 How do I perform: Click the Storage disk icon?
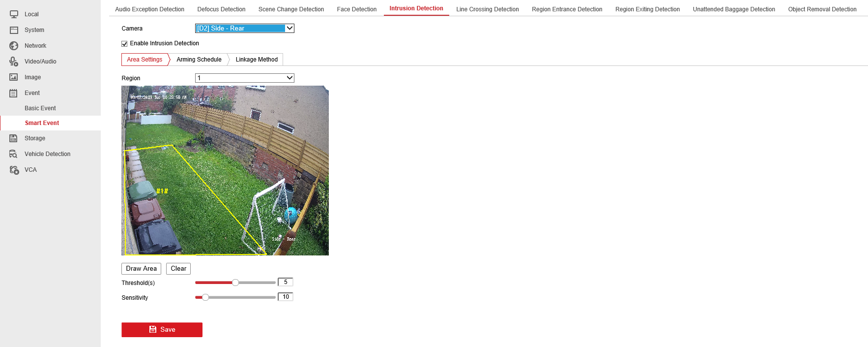[14, 138]
